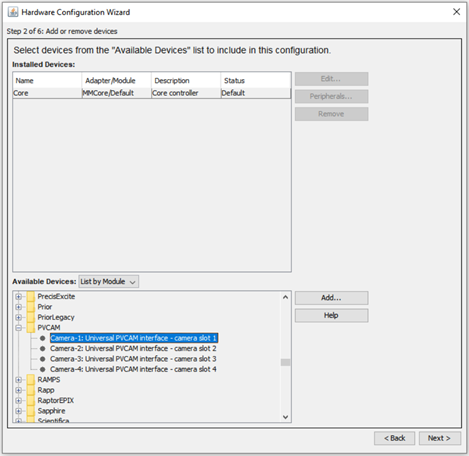This screenshot has height=456, width=469.
Task: Click the PVCAM folder icon
Action: (31, 328)
